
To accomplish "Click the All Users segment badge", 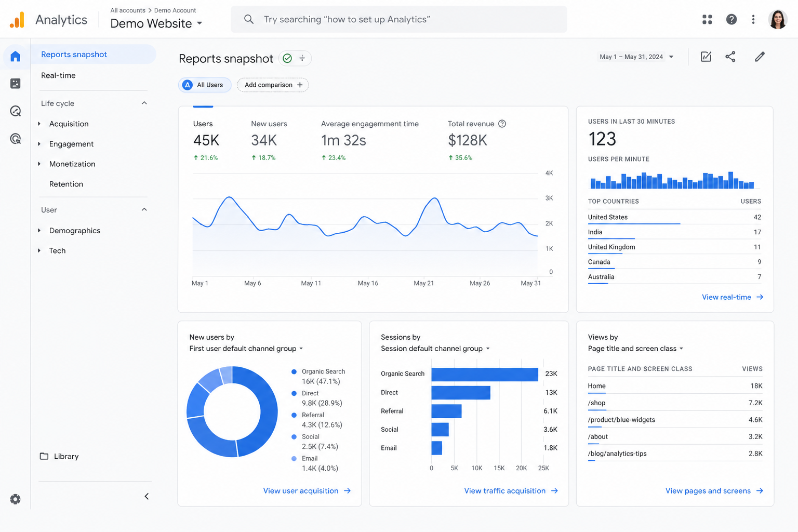I will pos(205,85).
